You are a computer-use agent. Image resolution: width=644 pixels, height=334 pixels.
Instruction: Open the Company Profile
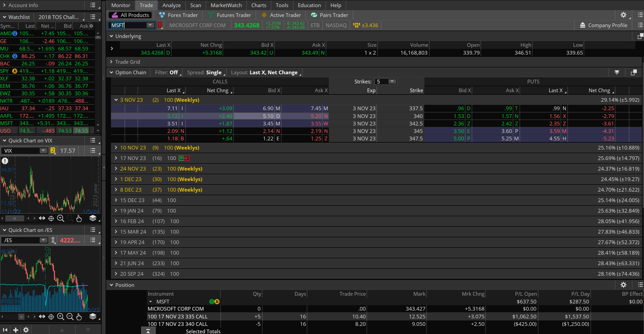click(604, 25)
